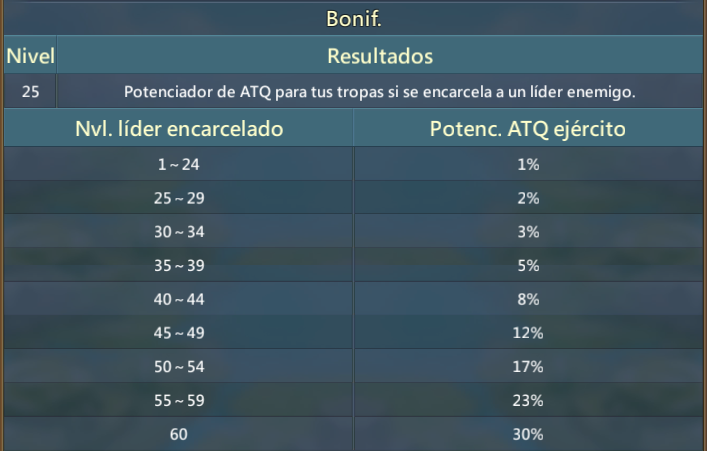Image resolution: width=707 pixels, height=451 pixels.
Task: Click the 1 ~ 24 level range row
Action: click(x=179, y=164)
